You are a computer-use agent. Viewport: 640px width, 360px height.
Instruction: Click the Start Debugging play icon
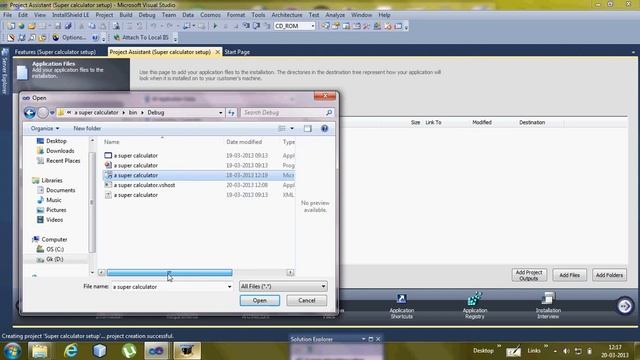click(x=215, y=26)
